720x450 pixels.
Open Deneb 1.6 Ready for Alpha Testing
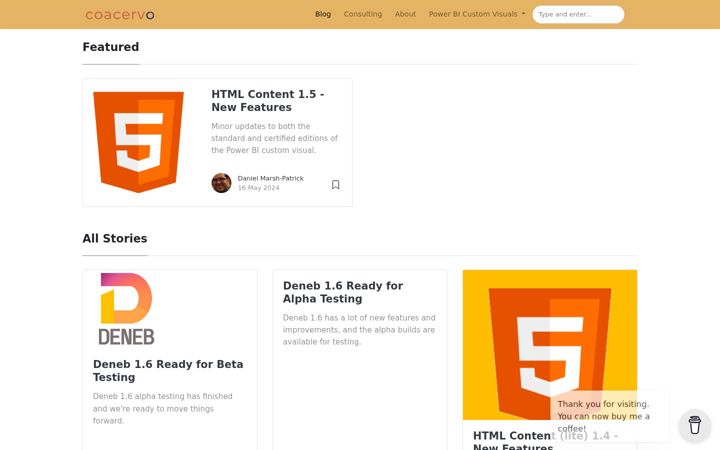tap(343, 292)
